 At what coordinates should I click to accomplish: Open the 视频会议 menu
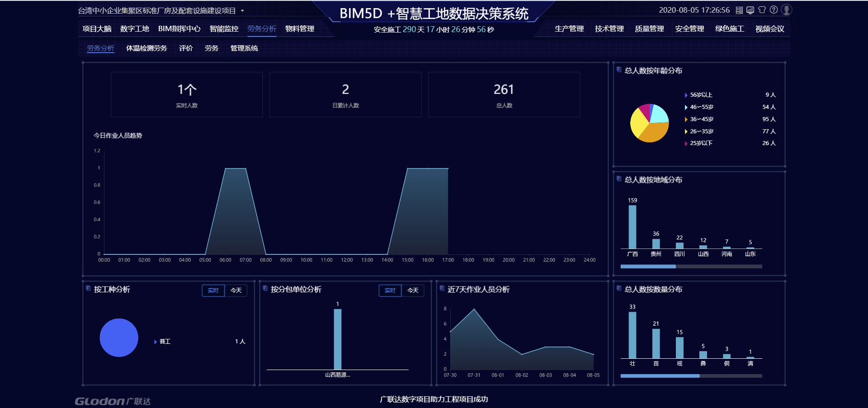770,29
